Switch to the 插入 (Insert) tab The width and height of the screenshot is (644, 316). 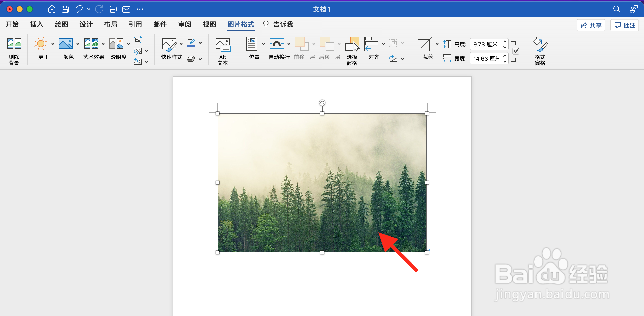tap(37, 24)
